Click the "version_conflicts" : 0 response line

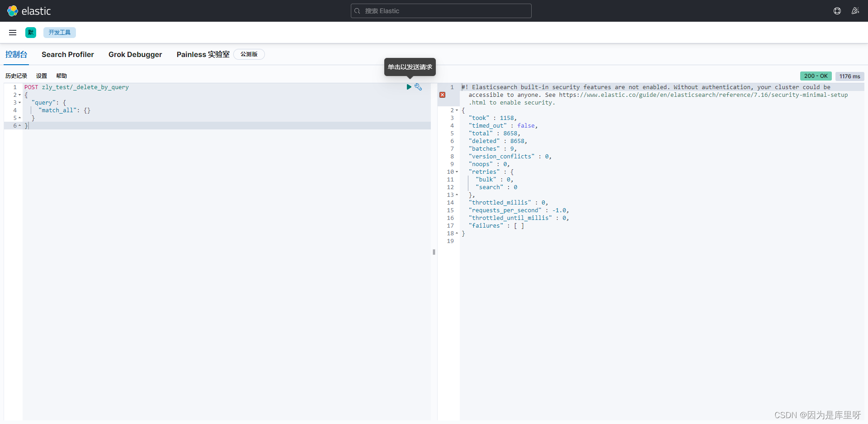click(x=510, y=157)
